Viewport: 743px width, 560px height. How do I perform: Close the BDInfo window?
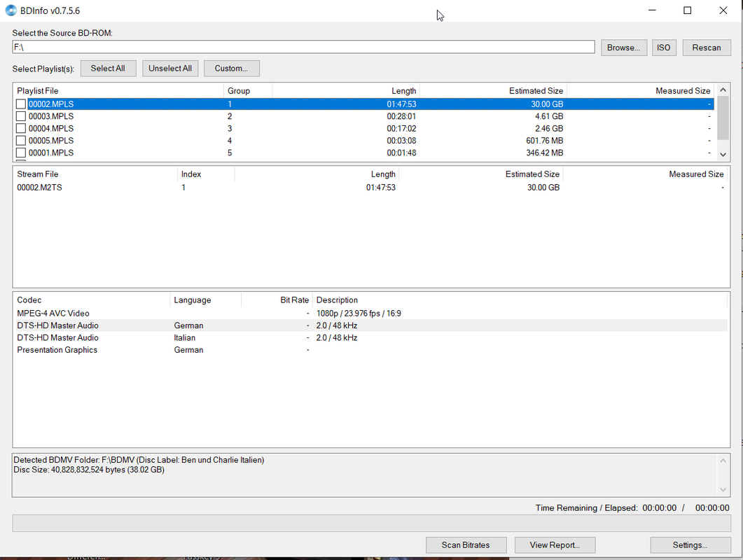point(723,10)
